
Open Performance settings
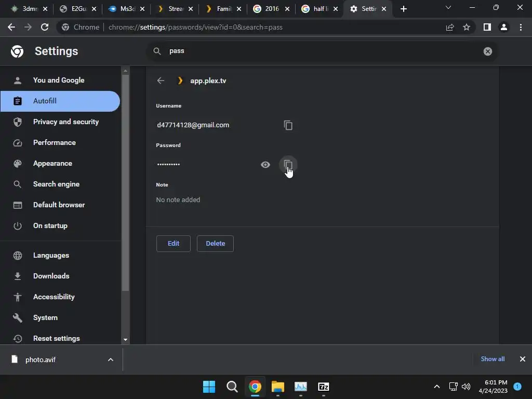tap(60, 142)
